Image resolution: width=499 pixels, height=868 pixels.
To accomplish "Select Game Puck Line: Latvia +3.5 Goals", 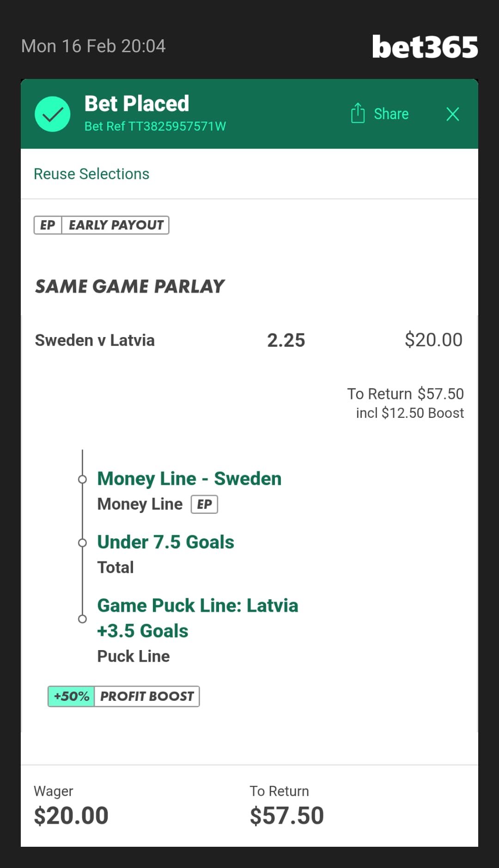I will click(197, 618).
